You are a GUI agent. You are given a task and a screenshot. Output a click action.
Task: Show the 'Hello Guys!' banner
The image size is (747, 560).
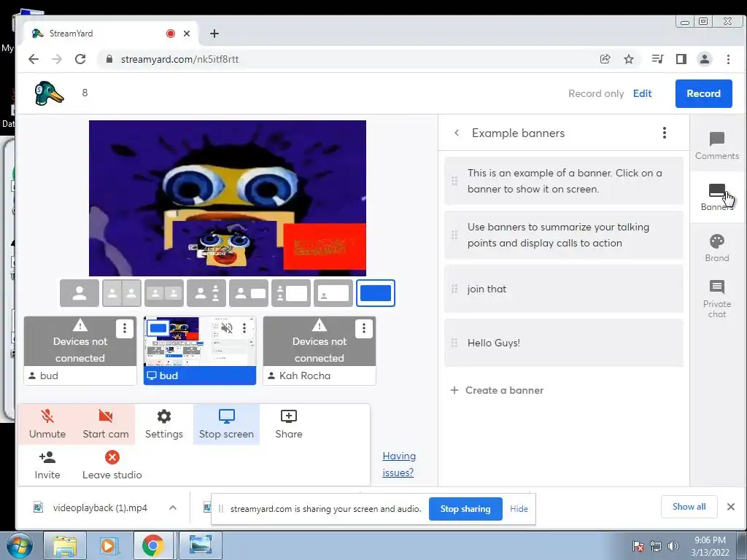pos(564,343)
